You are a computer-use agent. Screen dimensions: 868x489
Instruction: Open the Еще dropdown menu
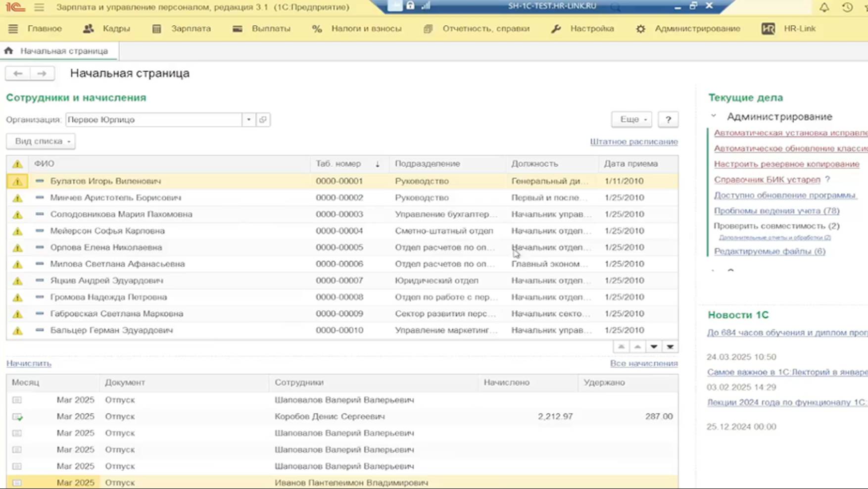click(x=632, y=120)
